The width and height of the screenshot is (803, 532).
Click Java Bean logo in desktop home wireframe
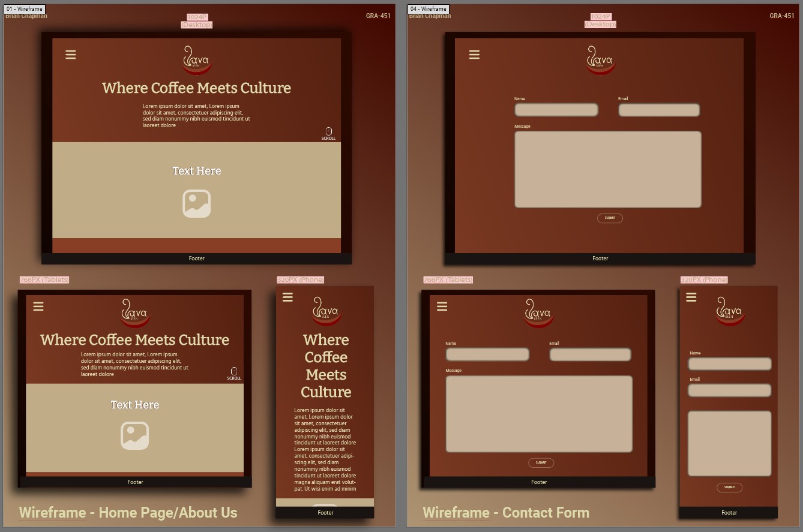[x=197, y=60]
